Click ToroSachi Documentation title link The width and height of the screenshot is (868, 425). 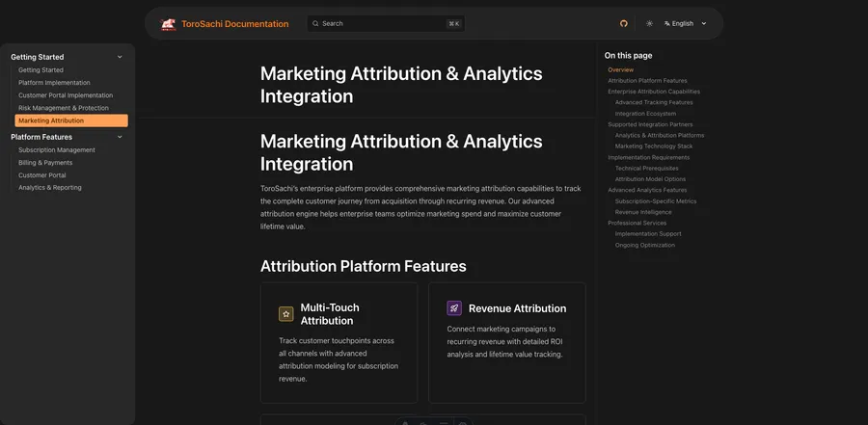234,24
